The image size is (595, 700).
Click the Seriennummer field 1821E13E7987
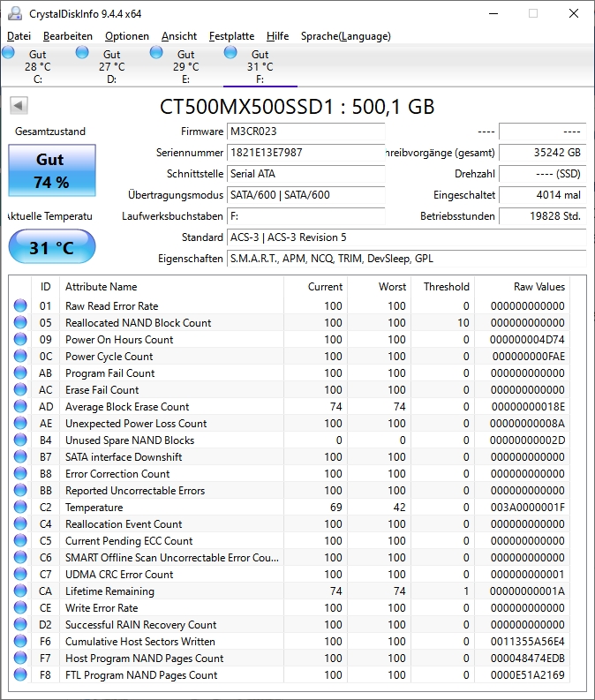[305, 153]
